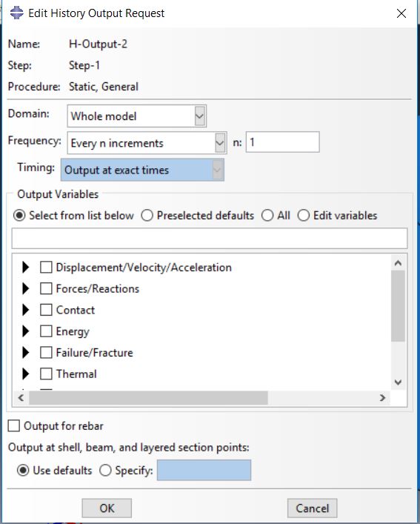Viewport: 420px width, 524px height.
Task: Click the Cancel button
Action: pyautogui.click(x=312, y=508)
